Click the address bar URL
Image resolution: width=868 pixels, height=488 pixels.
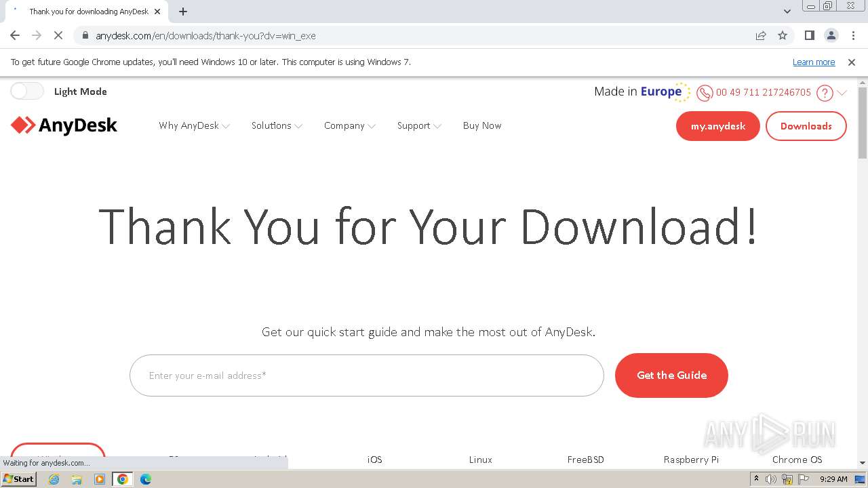click(205, 35)
